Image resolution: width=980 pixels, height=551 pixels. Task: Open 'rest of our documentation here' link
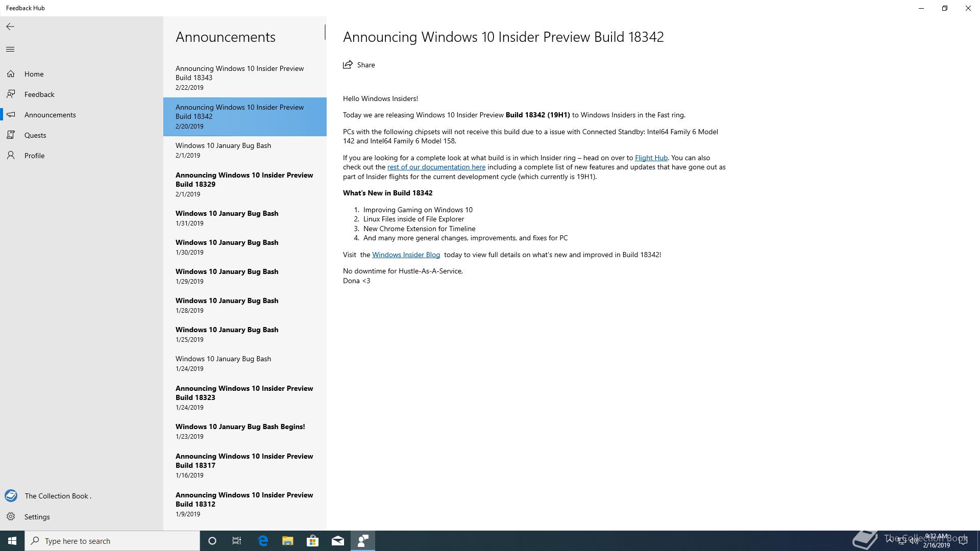[436, 167]
